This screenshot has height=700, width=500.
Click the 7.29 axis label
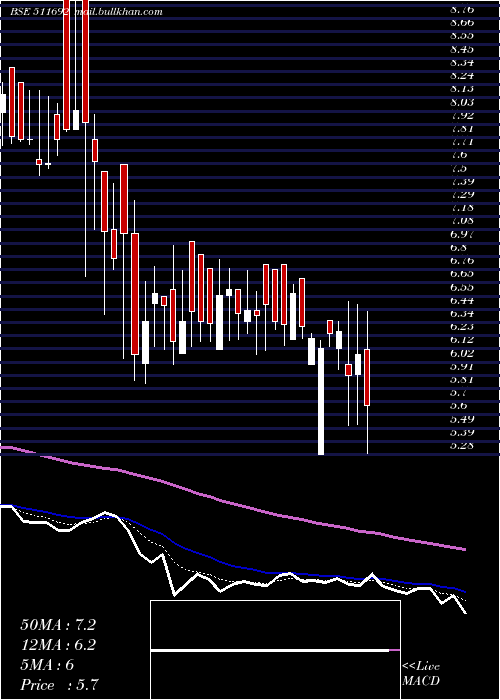462,195
